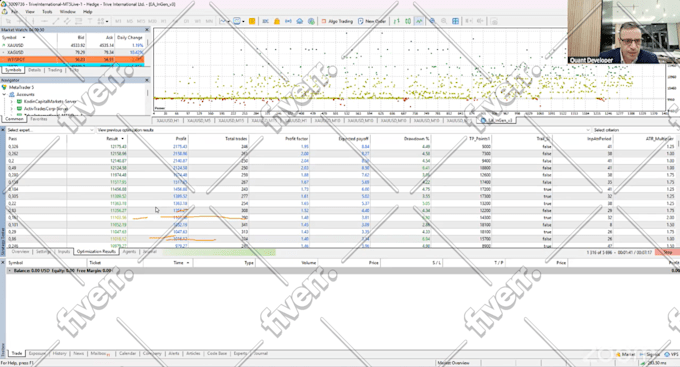680x367 pixels.
Task: Open the Strategy Tester Inputs tab
Action: point(64,252)
